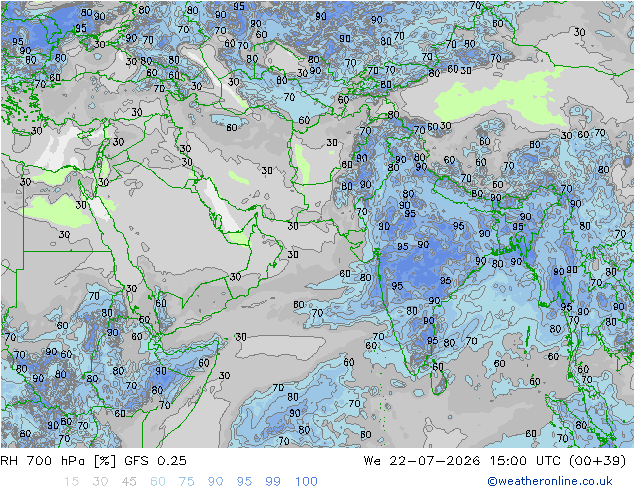Select legend value 75
The width and height of the screenshot is (634, 490).
(186, 481)
